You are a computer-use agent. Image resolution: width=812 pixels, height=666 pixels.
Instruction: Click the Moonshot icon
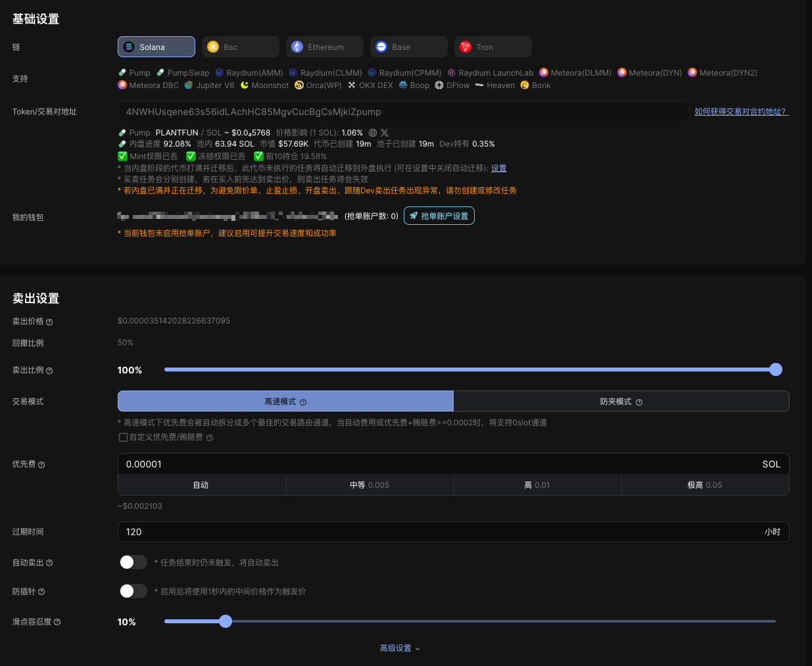pyautogui.click(x=245, y=85)
